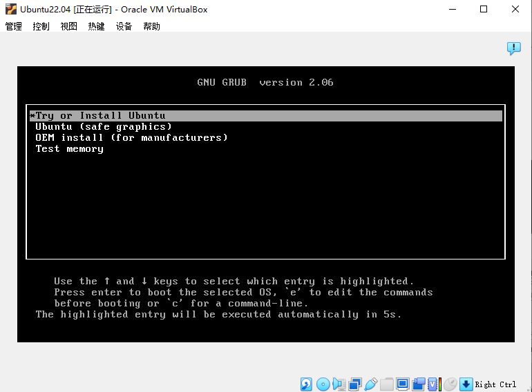Click the Right Ctrl host key label
Screen dimensions: 532x392
click(495, 384)
